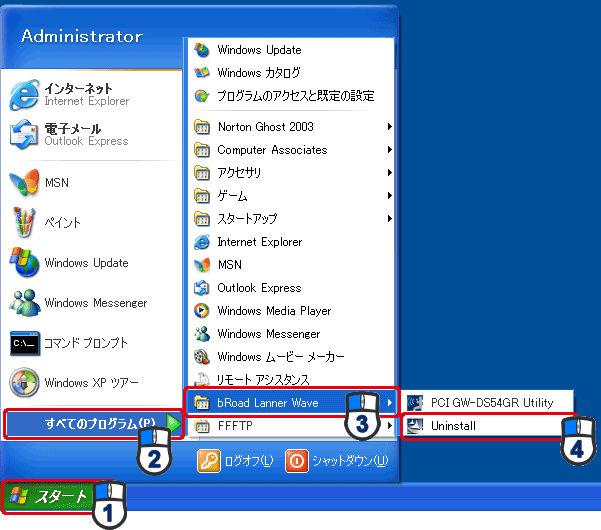Image resolution: width=601 pixels, height=530 pixels.
Task: Click the Windows XP ツアー text
Action: (x=91, y=382)
